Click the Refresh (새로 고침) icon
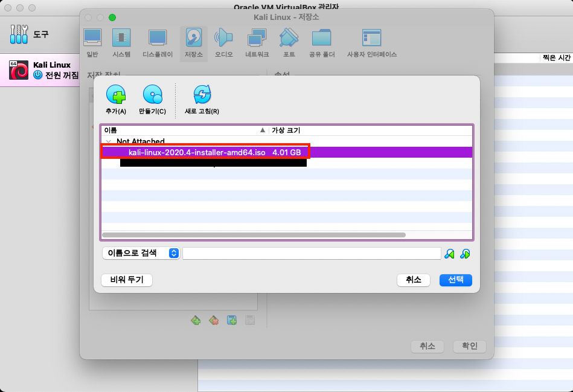This screenshot has width=573, height=392. click(x=202, y=95)
